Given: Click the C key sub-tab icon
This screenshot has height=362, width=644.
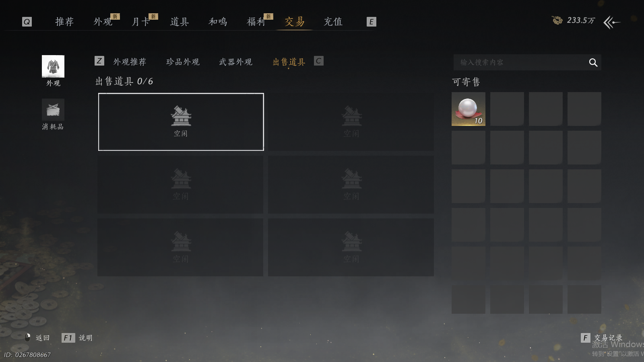Looking at the screenshot, I should [319, 61].
